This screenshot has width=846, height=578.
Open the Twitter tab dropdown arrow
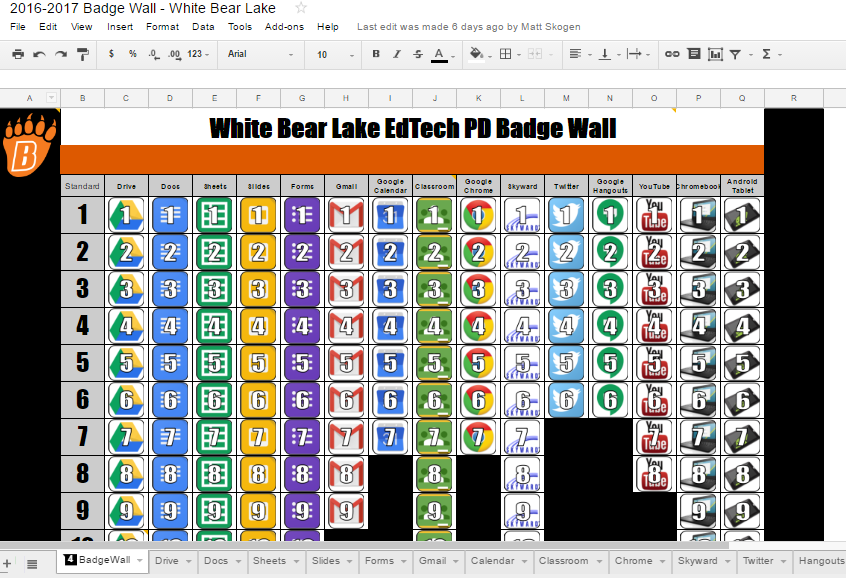pos(783,561)
